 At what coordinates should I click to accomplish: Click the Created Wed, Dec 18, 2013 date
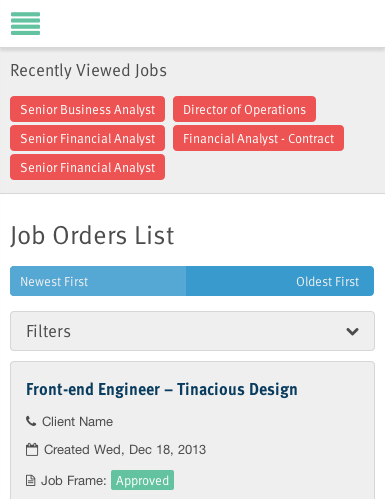(x=125, y=450)
